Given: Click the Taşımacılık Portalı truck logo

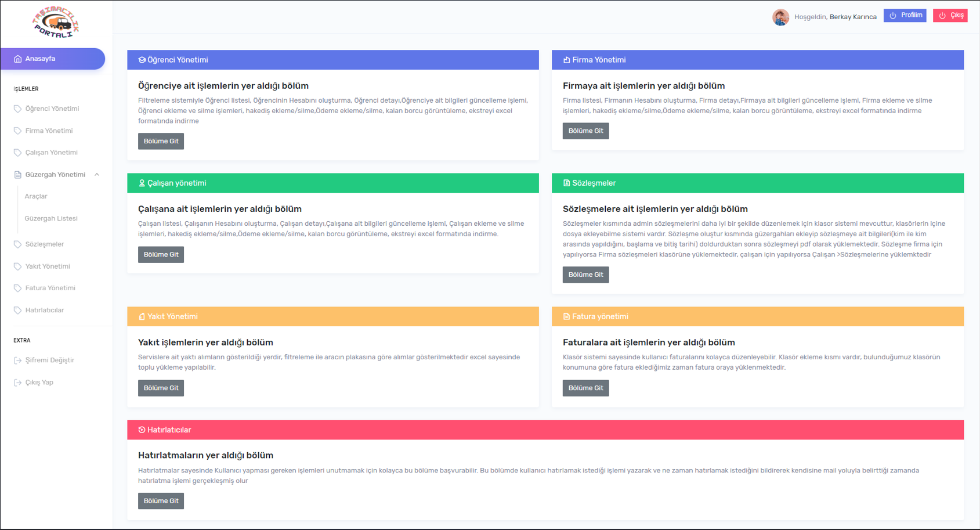Looking at the screenshot, I should click(x=56, y=24).
